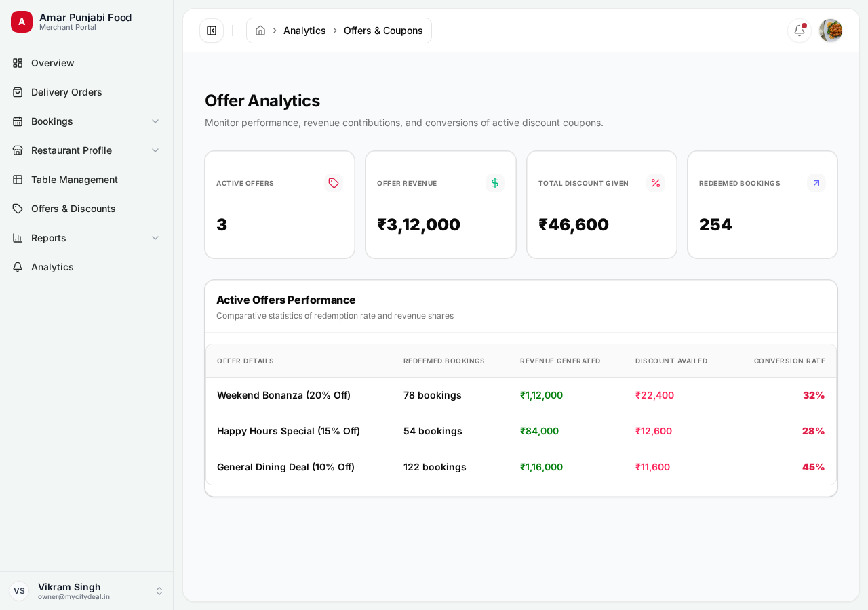Click the Analytics sidebar icon
Viewport: 868px width, 610px height.
18,267
